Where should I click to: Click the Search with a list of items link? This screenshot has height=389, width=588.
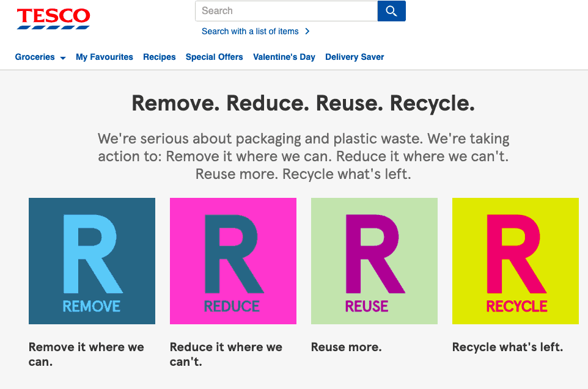click(250, 31)
